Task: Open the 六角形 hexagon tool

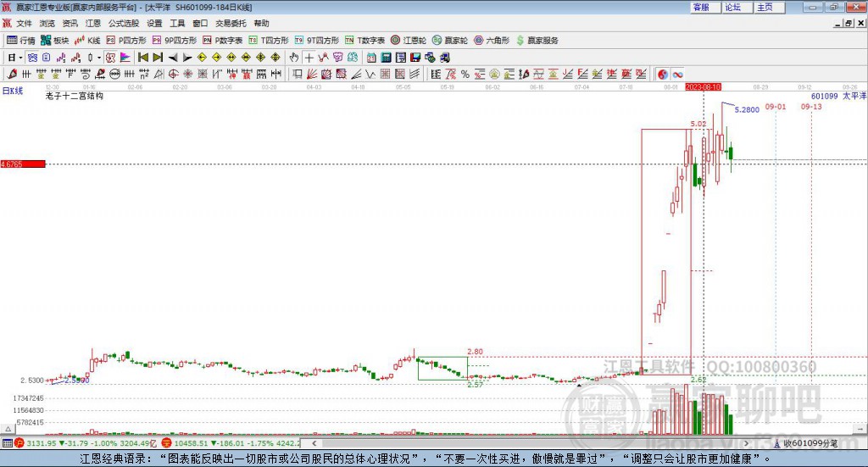Action: click(x=492, y=41)
